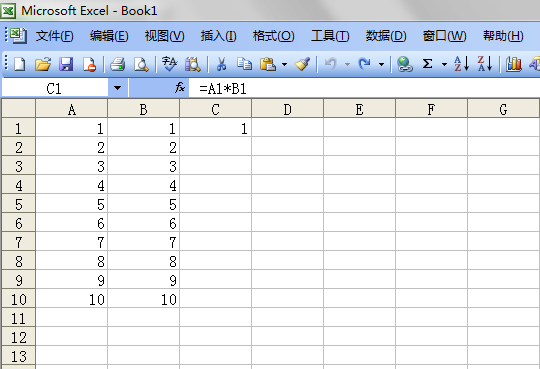Select column G header

[x=503, y=109]
